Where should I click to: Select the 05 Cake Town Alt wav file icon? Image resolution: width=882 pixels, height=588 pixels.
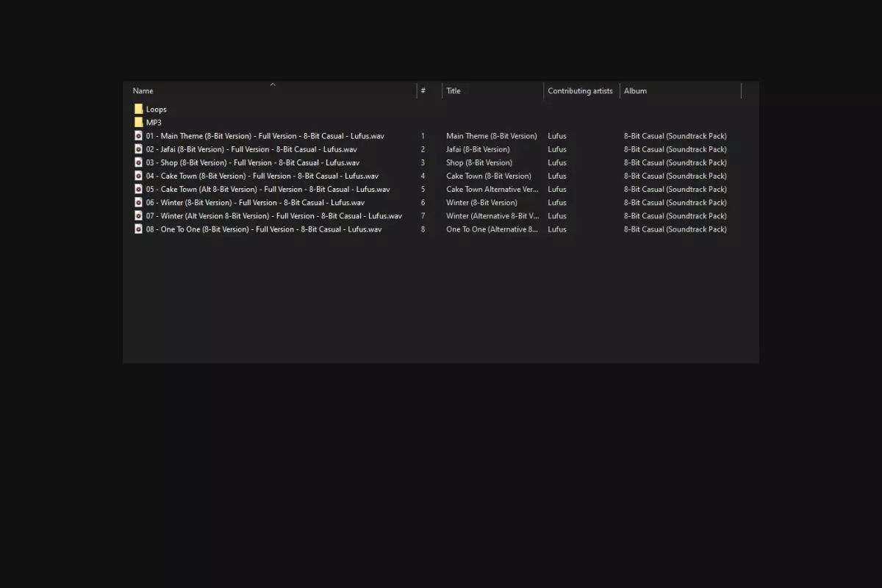coord(138,188)
